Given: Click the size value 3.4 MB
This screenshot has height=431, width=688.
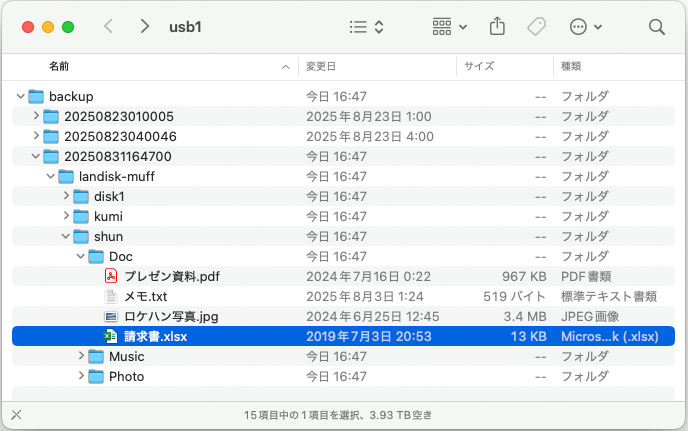Looking at the screenshot, I should pyautogui.click(x=525, y=316).
